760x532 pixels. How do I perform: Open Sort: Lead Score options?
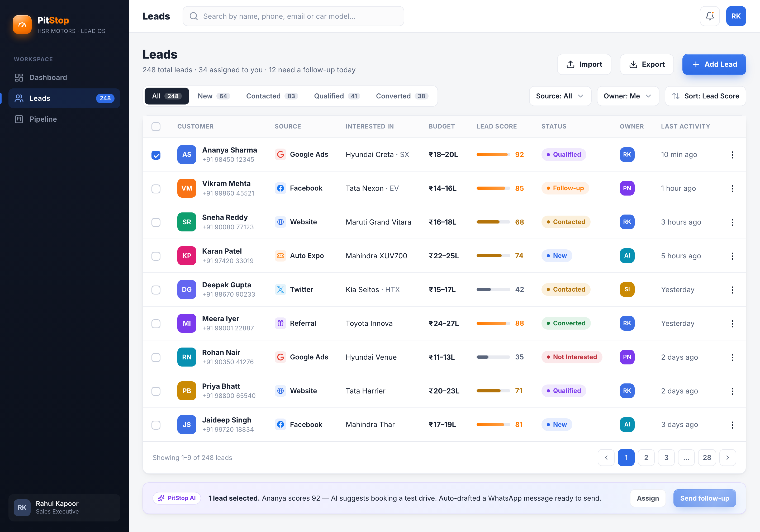[x=705, y=96]
